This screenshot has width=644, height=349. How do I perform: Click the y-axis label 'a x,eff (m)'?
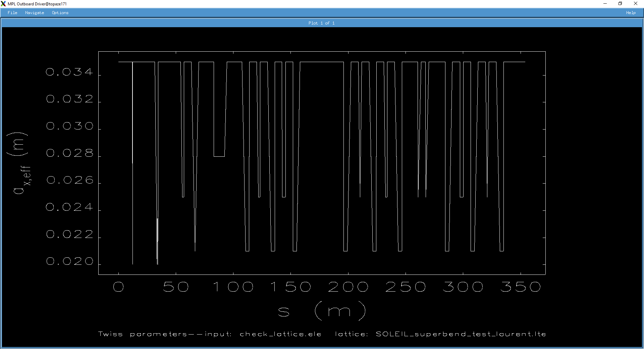click(19, 163)
